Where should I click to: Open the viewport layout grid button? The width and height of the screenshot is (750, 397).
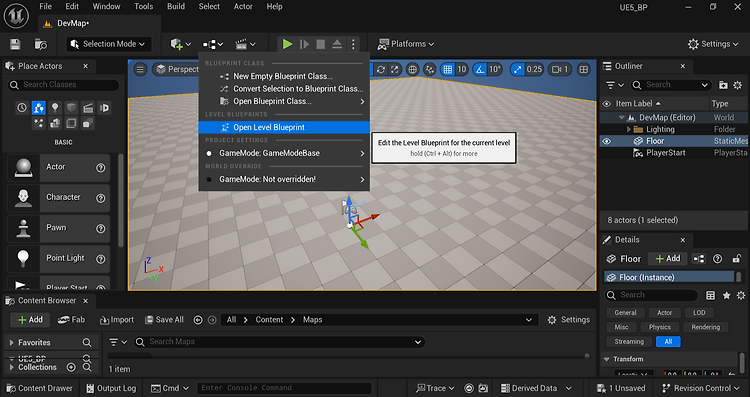point(584,69)
